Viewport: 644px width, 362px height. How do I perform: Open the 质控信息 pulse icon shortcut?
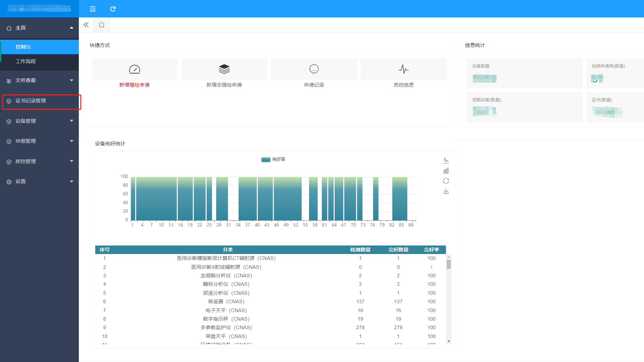403,69
